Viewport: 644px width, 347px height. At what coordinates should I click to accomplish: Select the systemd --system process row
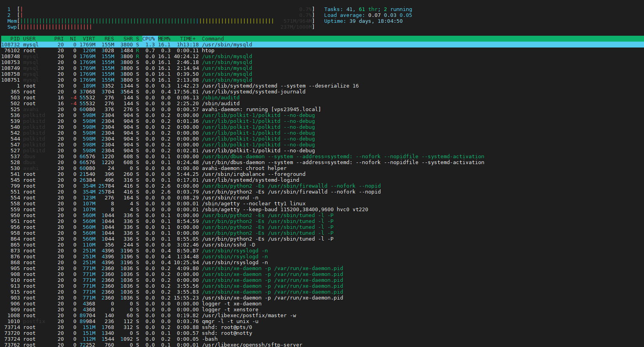pos(322,86)
